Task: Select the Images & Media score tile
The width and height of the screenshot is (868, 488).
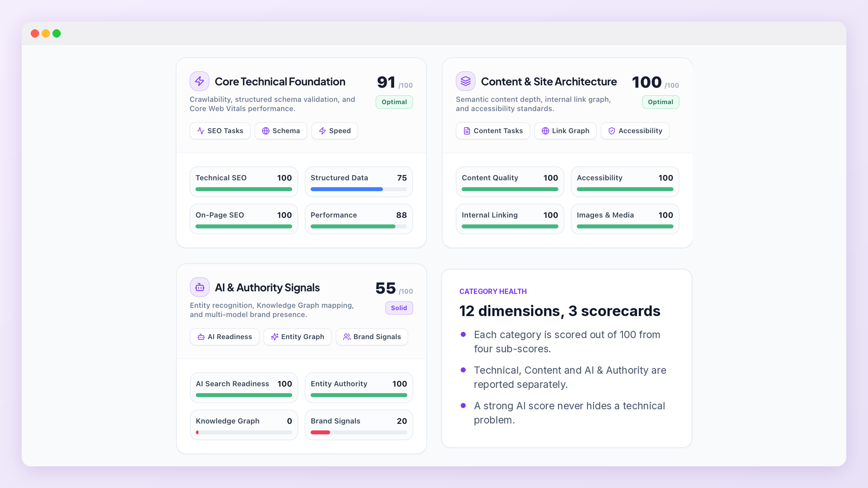Action: tap(625, 219)
